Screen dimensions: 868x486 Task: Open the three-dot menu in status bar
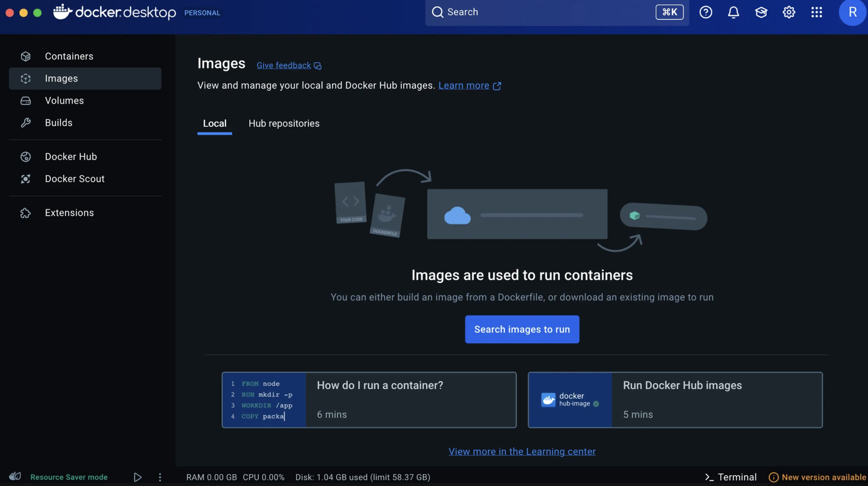click(160, 477)
